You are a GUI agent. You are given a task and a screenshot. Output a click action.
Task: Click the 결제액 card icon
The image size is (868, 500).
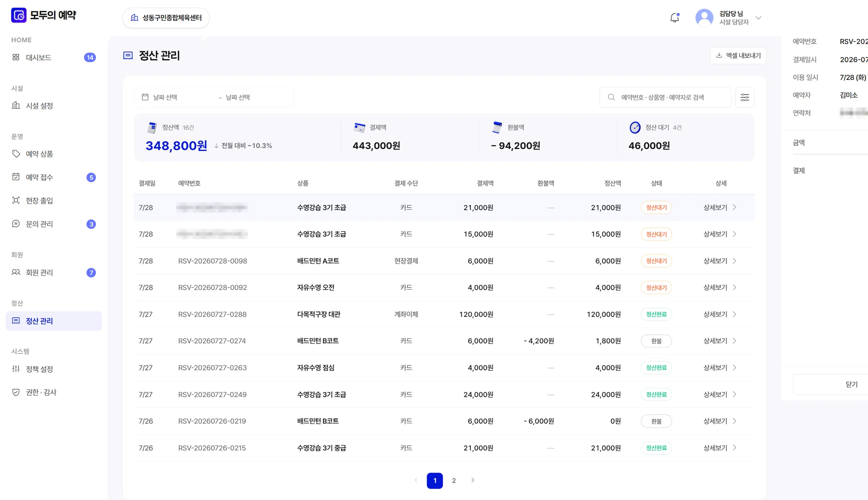[359, 127]
